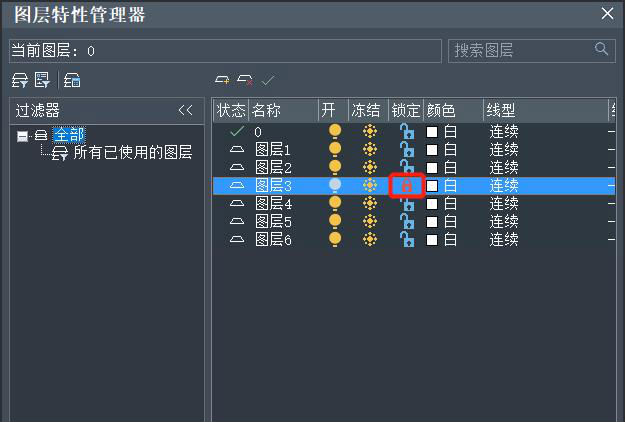The width and height of the screenshot is (625, 422).
Task: Click the search magnifier icon
Action: pyautogui.click(x=602, y=49)
